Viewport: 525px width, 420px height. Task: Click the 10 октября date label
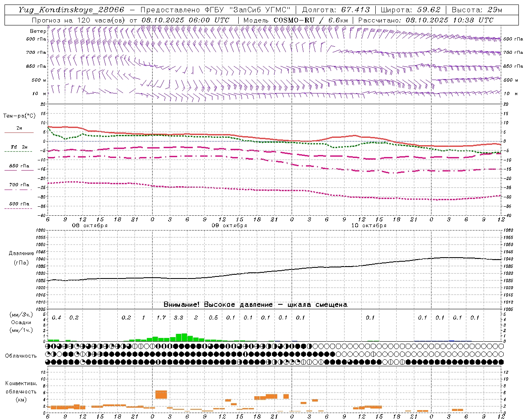pyautogui.click(x=369, y=225)
